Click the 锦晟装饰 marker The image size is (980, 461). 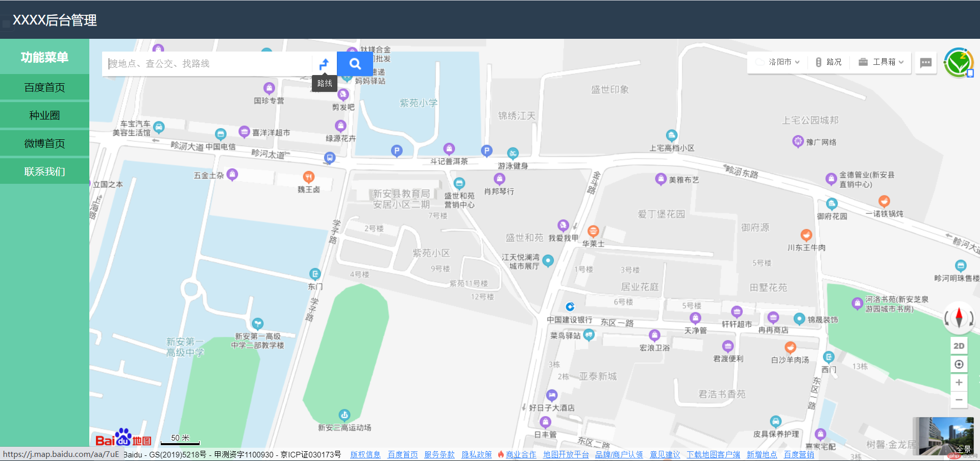[x=799, y=319]
